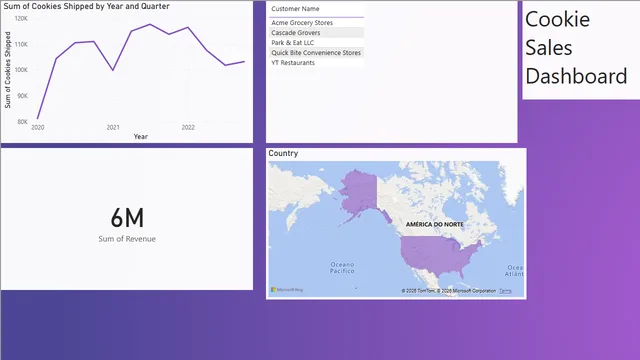Choose Park & Eat LLC customer
The height and width of the screenshot is (360, 640).
click(x=316, y=43)
